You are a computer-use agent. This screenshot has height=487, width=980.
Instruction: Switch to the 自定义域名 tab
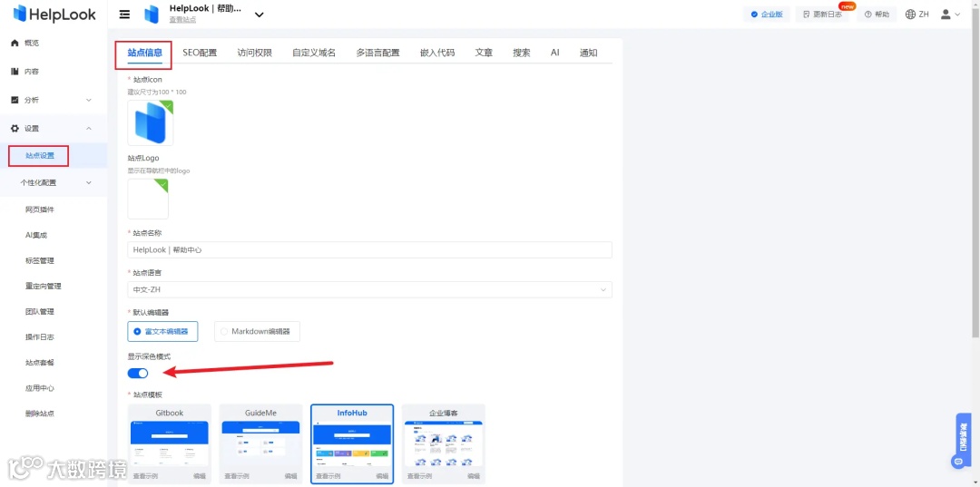click(x=314, y=53)
